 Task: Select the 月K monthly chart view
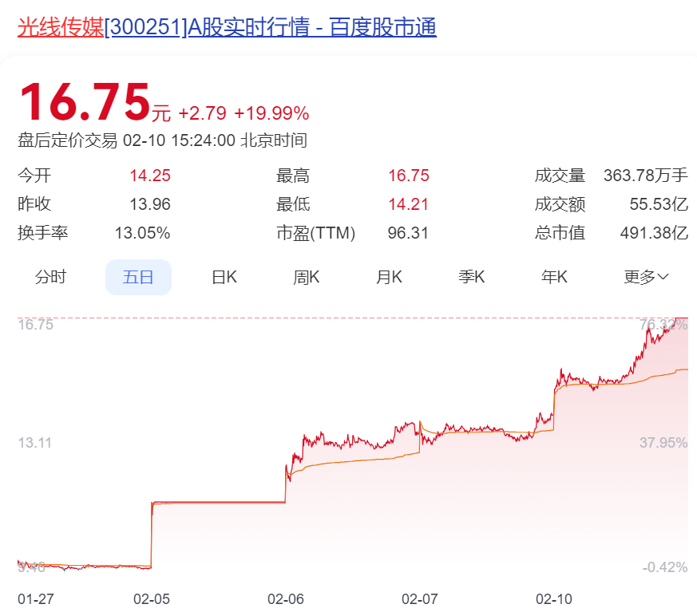click(388, 276)
